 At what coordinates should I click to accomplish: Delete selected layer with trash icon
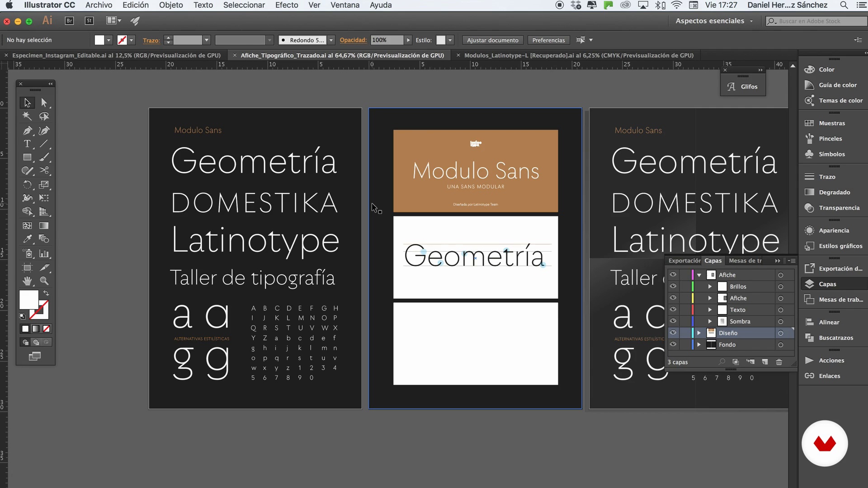(x=779, y=362)
